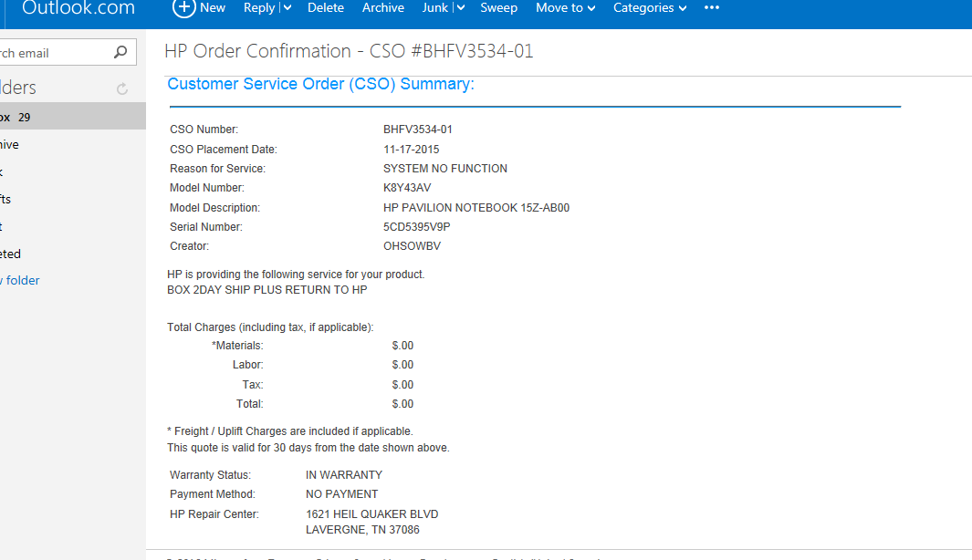Click the Customer Service Order Summary heading
Screen dimensions: 972x560
pos(320,84)
